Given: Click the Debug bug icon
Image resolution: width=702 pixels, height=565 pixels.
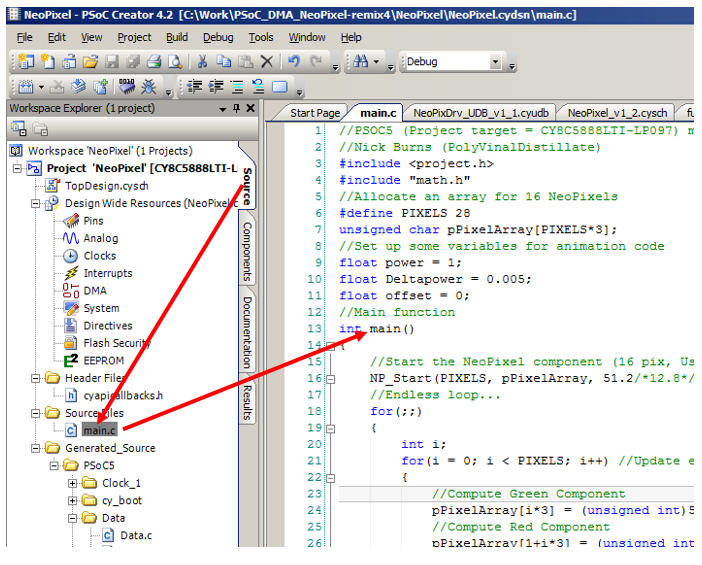Looking at the screenshot, I should pos(149,87).
